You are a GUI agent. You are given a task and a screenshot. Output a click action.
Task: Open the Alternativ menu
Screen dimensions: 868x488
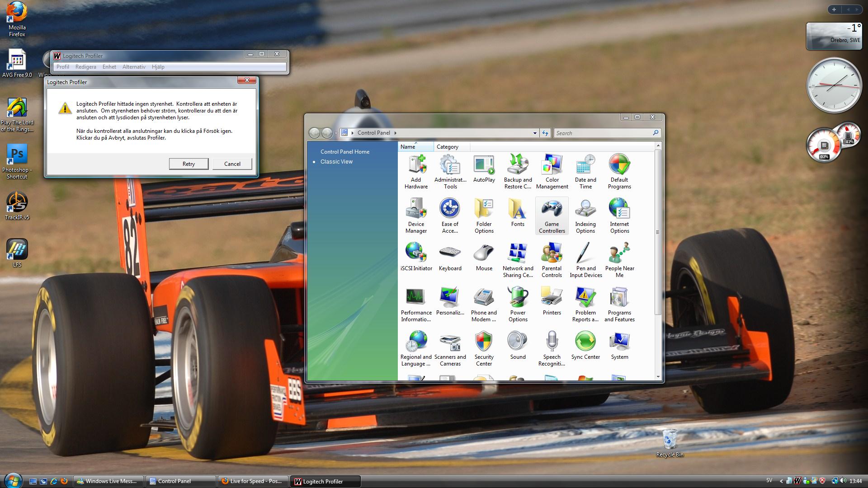coord(134,67)
